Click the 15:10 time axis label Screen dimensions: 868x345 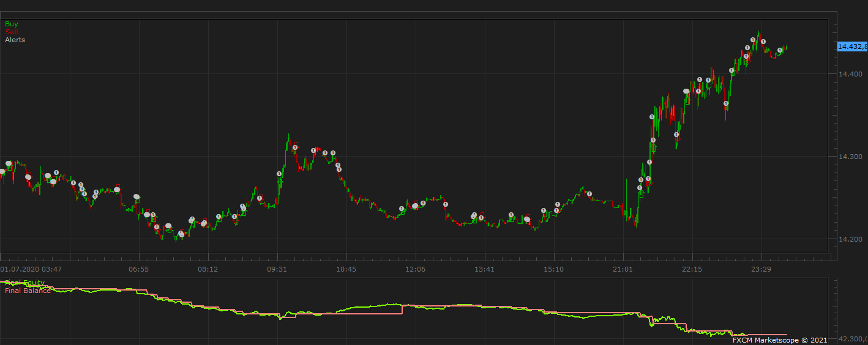coord(553,269)
